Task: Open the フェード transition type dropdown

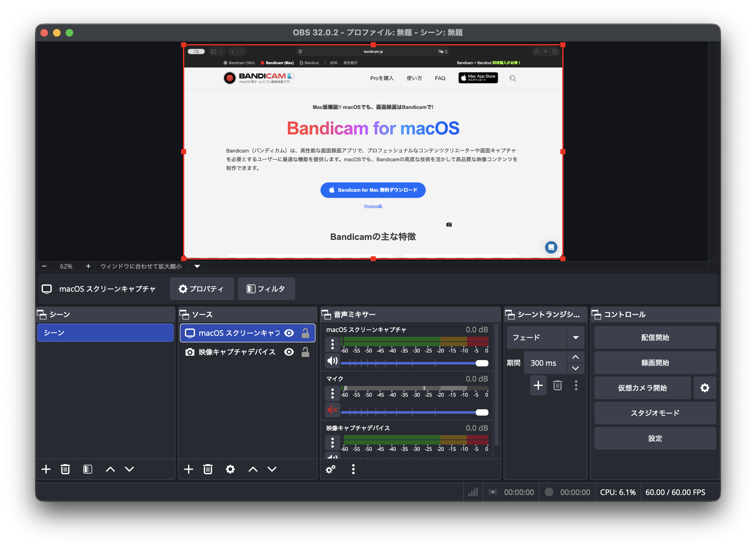Action: pos(576,337)
